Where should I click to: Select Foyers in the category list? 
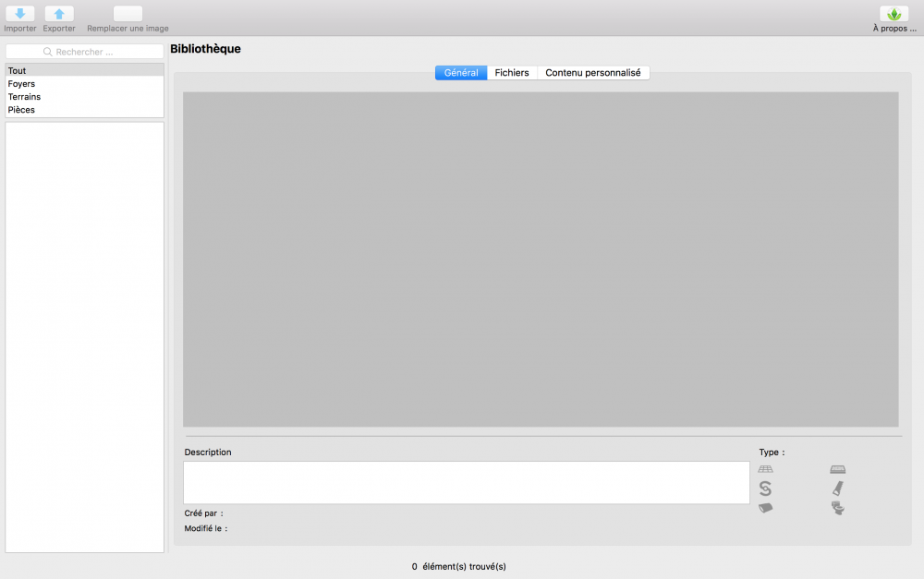84,84
